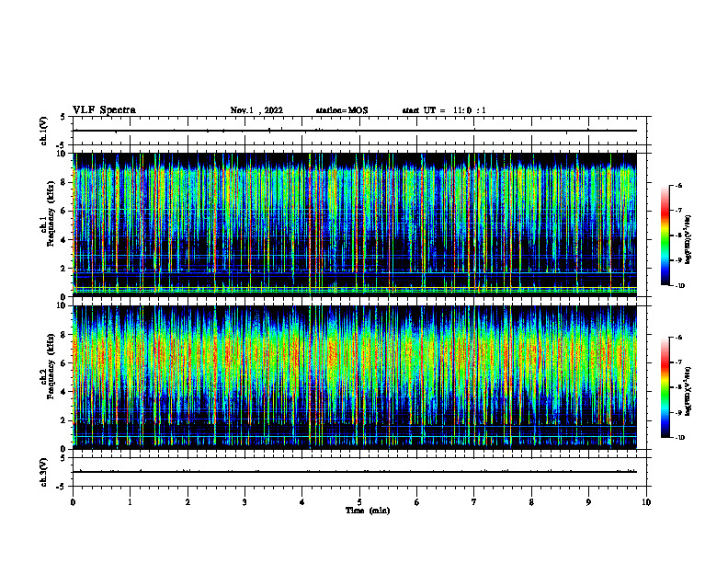Screen dimensions: 728x563
Task: Click the Time axis tick label "10"
Action: [x=646, y=502]
